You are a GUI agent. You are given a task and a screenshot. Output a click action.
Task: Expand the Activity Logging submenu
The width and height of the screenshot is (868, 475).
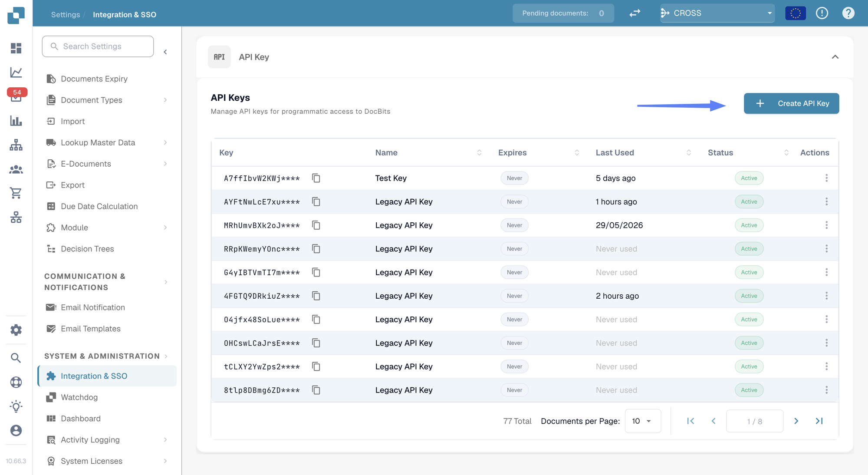165,440
